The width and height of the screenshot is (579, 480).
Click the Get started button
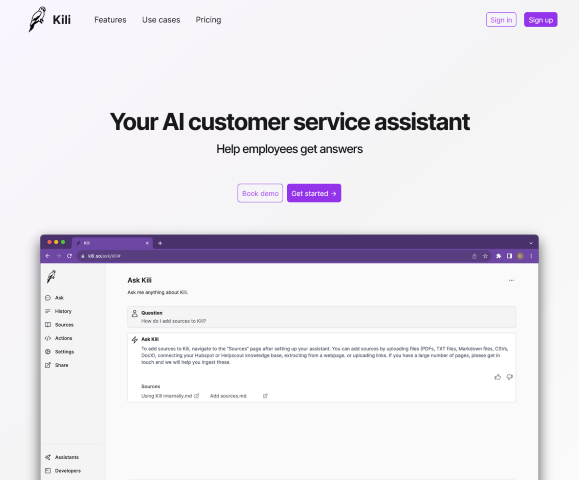click(x=314, y=193)
